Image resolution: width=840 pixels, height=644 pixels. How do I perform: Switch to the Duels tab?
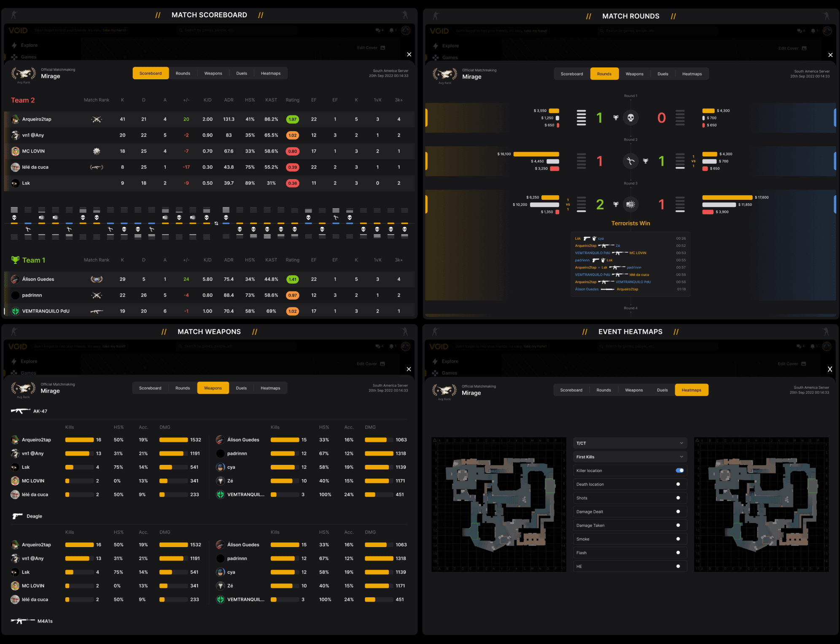pos(241,73)
